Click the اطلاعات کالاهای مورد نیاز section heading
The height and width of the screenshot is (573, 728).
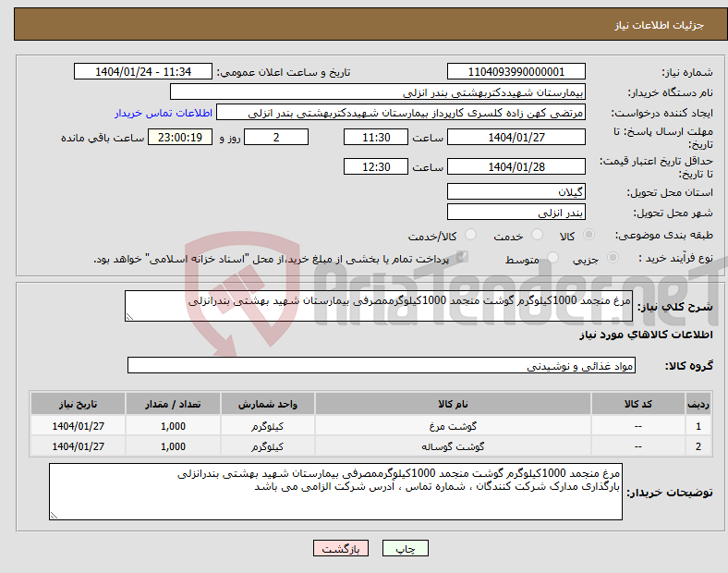tap(646, 335)
